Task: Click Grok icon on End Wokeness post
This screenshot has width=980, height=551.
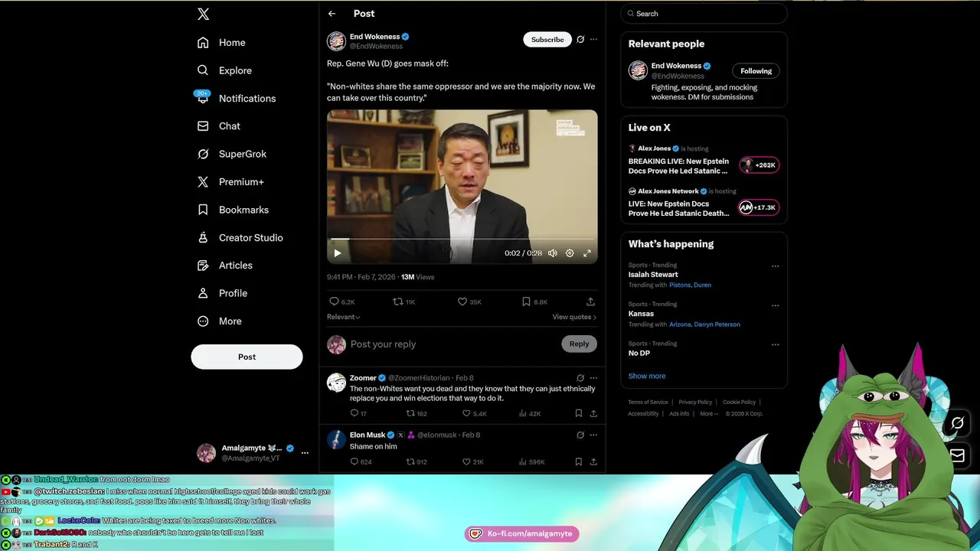Action: [580, 40]
